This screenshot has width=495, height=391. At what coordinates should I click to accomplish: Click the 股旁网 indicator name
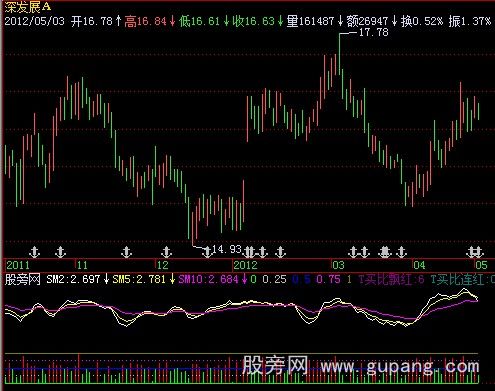(22, 279)
